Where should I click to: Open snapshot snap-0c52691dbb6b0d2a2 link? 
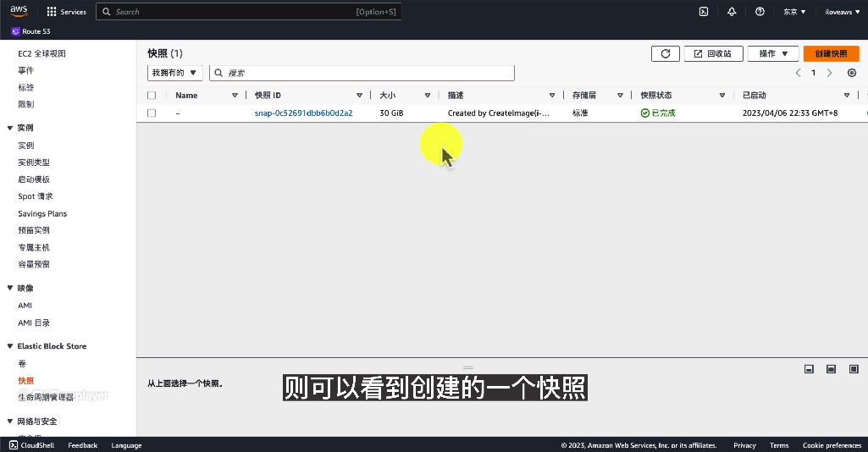pos(303,113)
